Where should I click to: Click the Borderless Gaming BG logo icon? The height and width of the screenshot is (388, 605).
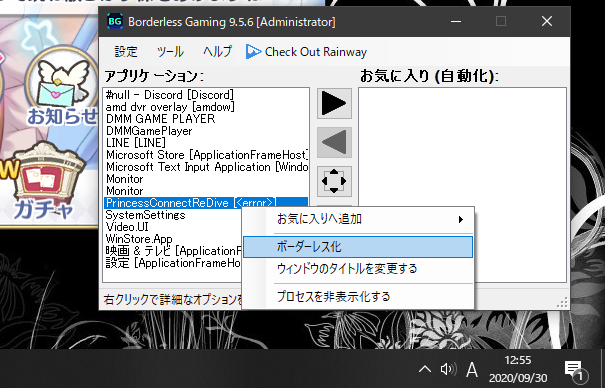[x=115, y=21]
